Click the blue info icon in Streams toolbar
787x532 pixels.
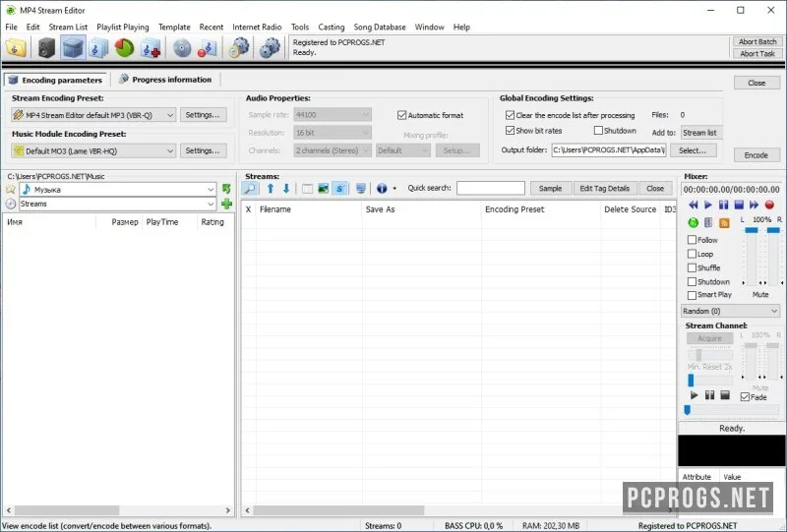coord(382,188)
